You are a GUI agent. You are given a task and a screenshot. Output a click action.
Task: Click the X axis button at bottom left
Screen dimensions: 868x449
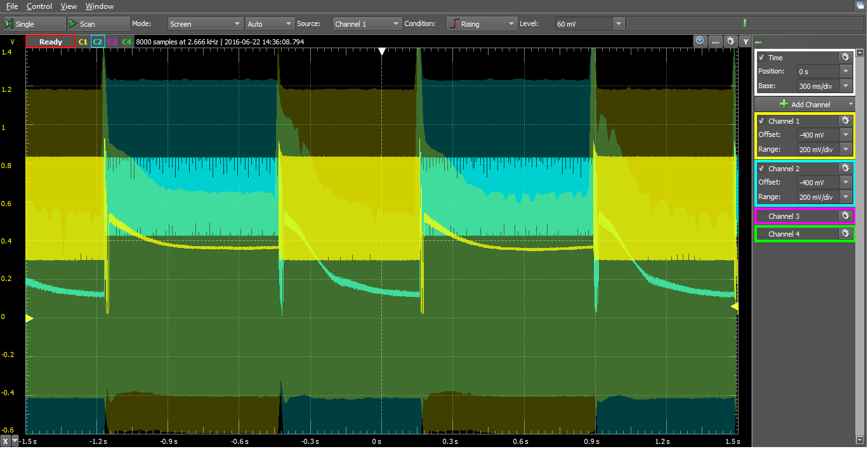pyautogui.click(x=6, y=441)
